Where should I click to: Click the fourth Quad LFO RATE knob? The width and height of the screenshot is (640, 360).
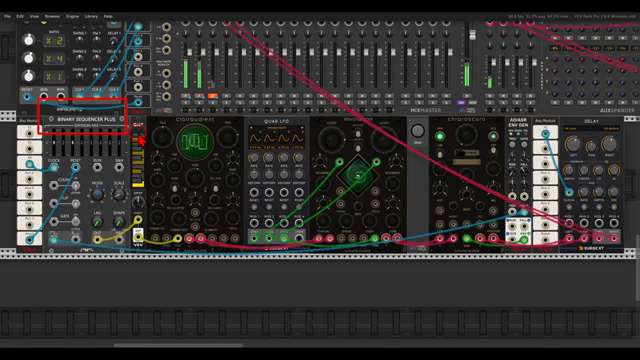click(x=299, y=158)
